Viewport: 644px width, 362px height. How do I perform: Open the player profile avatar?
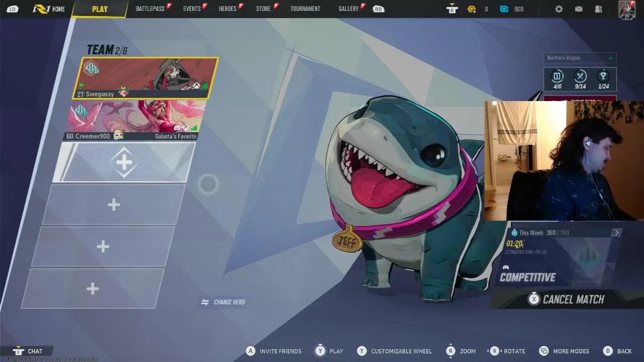627,10
